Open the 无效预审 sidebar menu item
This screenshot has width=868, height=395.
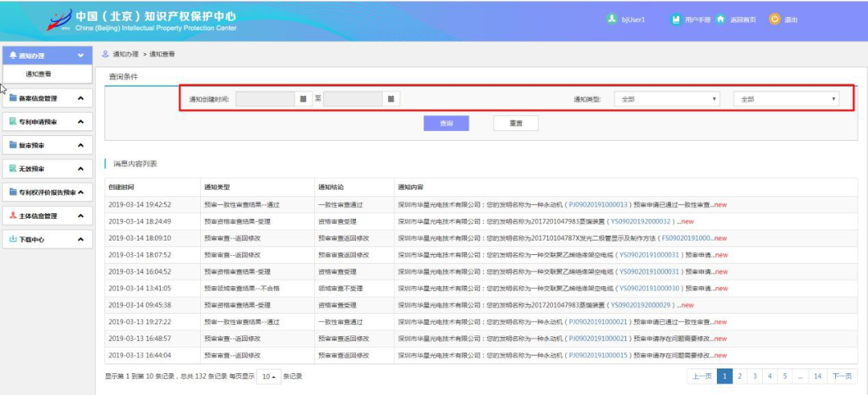pos(32,169)
